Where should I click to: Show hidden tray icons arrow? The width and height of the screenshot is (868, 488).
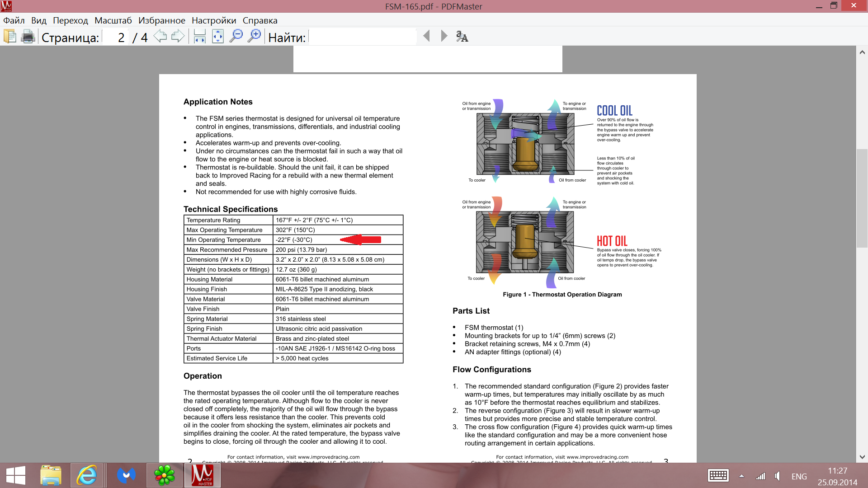(x=741, y=476)
